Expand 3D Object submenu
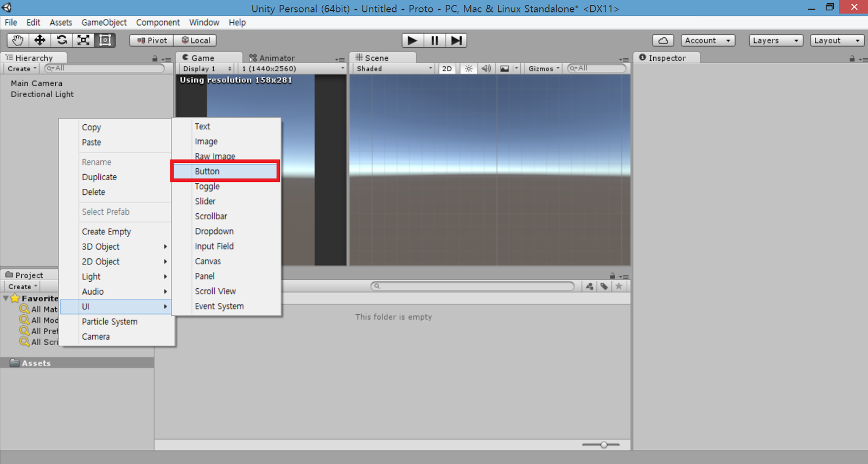 [116, 246]
